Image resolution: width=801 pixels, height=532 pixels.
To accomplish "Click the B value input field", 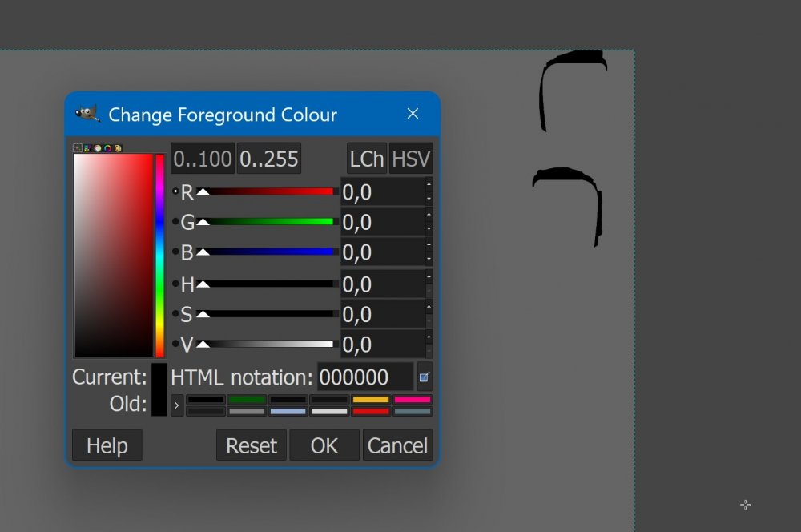I will pos(383,252).
